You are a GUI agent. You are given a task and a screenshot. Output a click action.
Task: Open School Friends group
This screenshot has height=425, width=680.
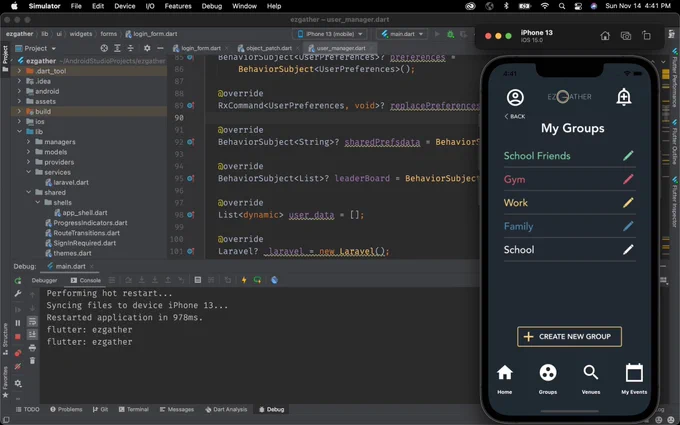pos(537,156)
